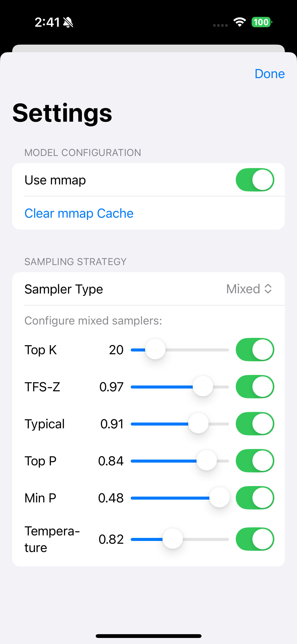Tap the Wi-Fi status icon
Screen dimensions: 297x644
(x=240, y=22)
